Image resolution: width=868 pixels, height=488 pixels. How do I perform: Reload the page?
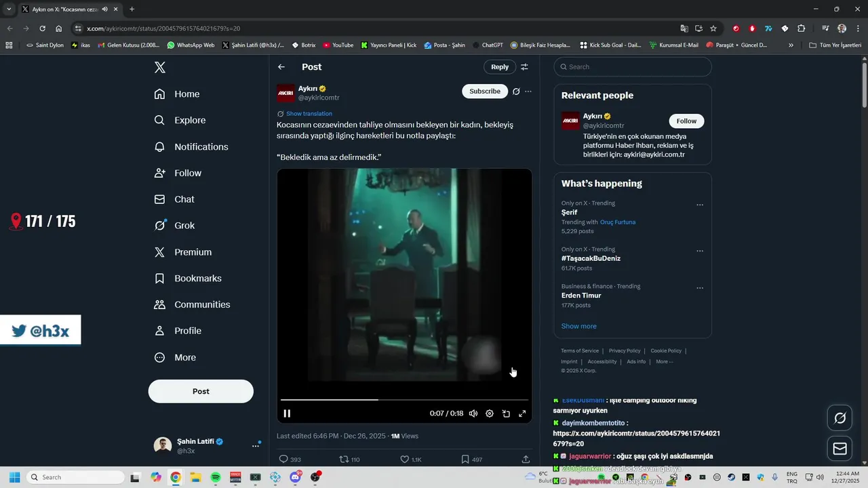click(x=42, y=28)
